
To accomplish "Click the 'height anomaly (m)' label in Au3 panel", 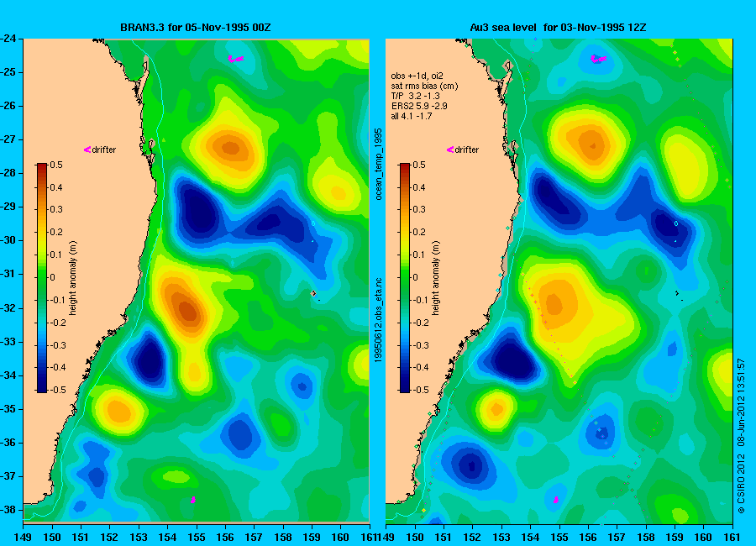I will click(436, 278).
